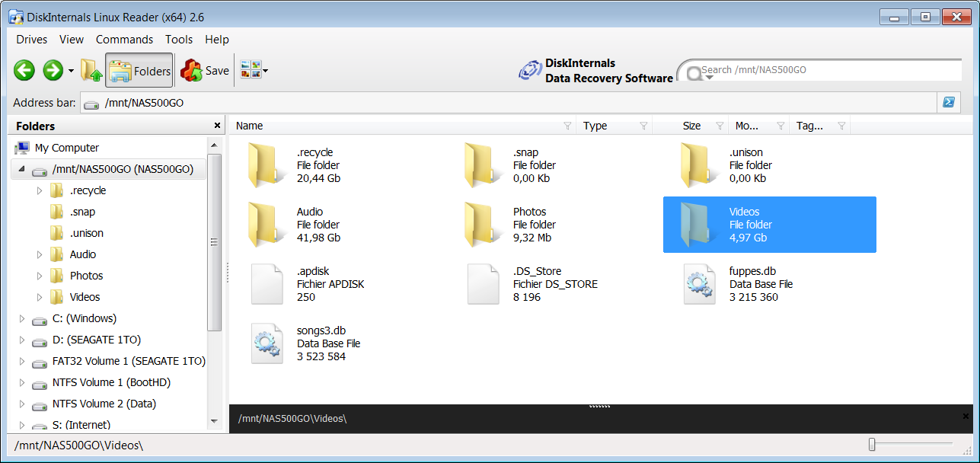Image resolution: width=980 pixels, height=463 pixels.
Task: Focus the Search /mnt/NAS500GO field
Action: click(x=830, y=70)
